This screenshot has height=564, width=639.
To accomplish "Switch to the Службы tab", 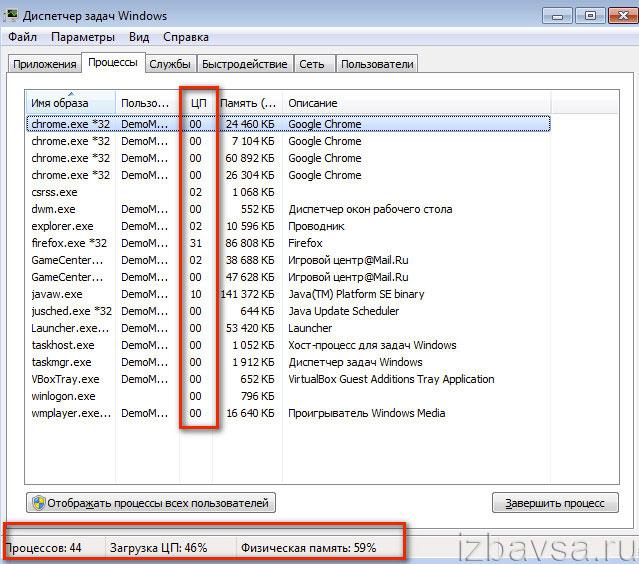I will pos(169,64).
